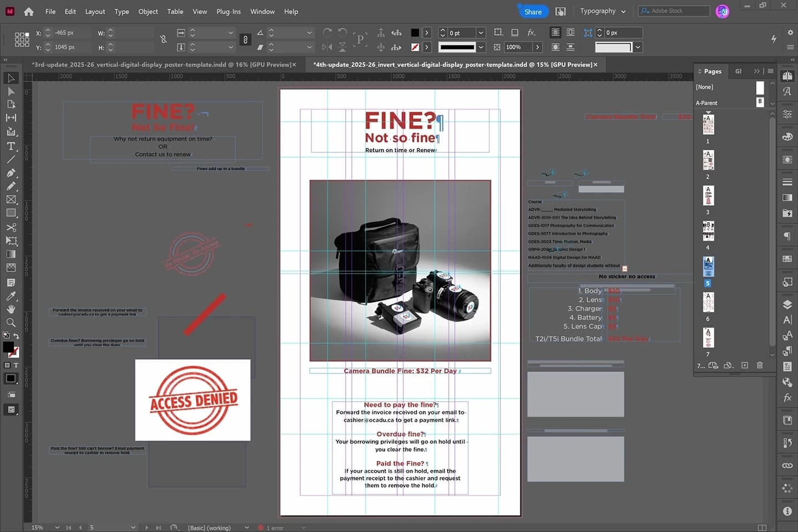This screenshot has height=532, width=798.
Task: Click the Share button
Action: [x=533, y=12]
